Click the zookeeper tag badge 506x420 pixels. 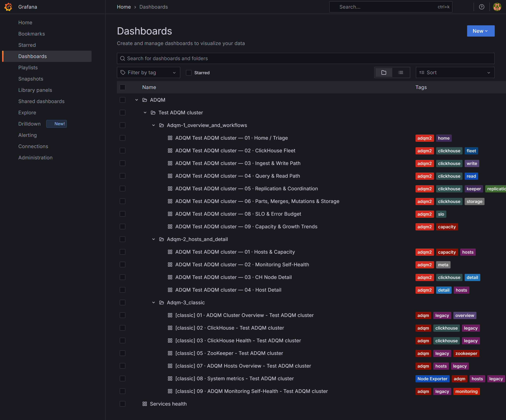pyautogui.click(x=466, y=354)
